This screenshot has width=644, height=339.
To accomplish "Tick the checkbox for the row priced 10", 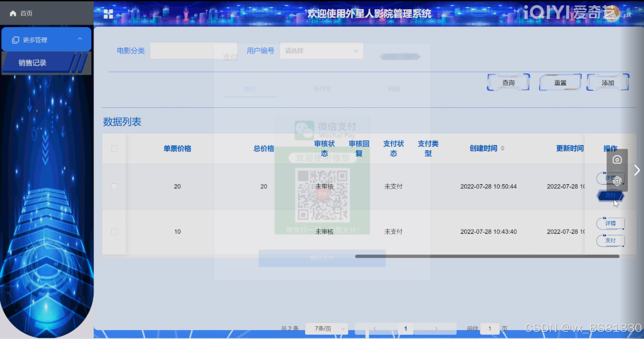I will click(114, 232).
